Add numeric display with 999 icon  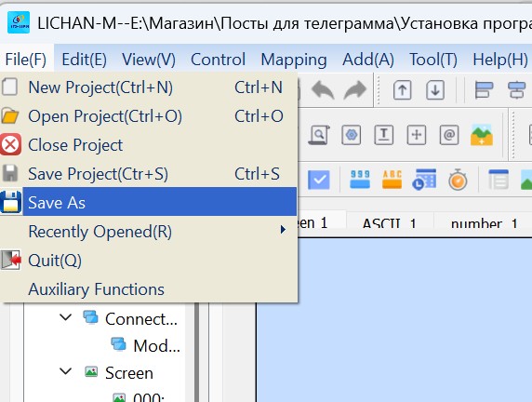tap(360, 180)
